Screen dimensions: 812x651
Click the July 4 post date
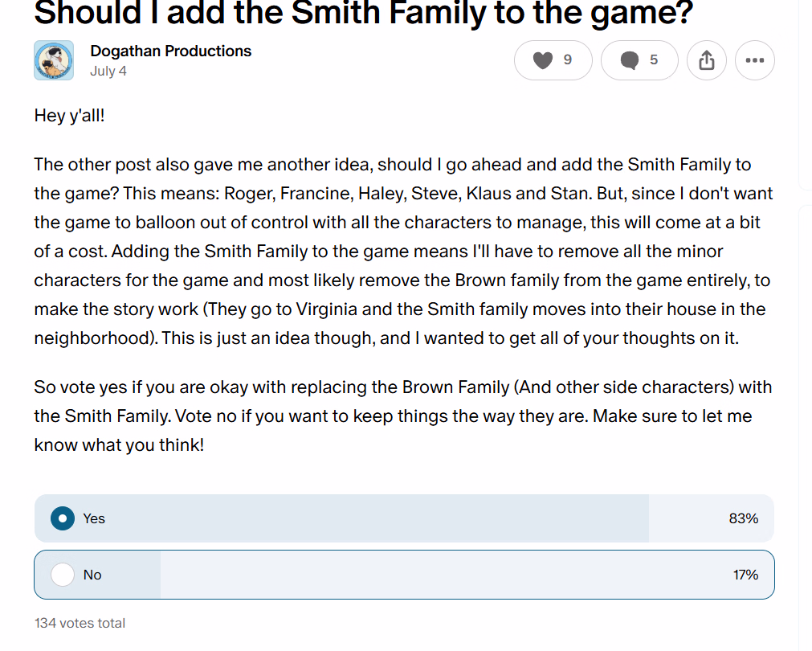(108, 71)
